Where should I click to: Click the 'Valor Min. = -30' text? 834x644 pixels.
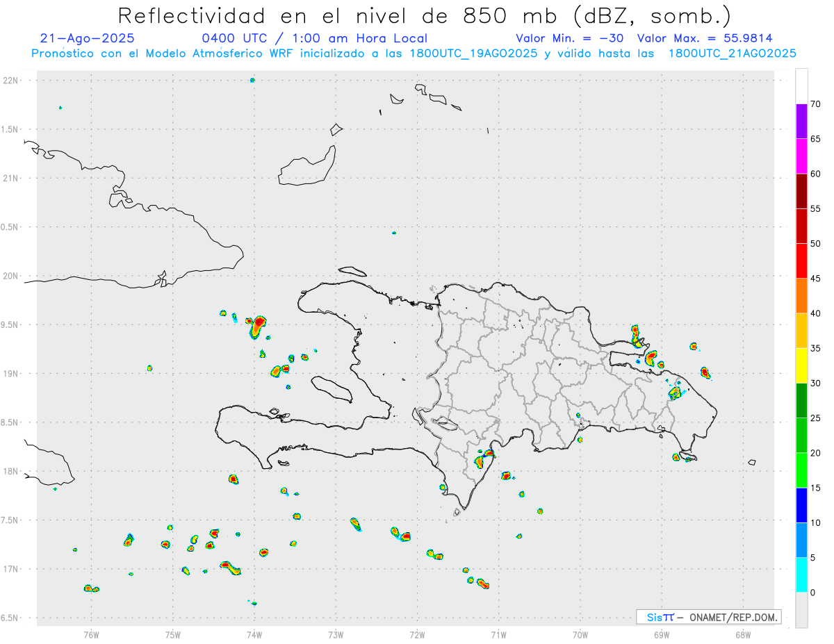(x=569, y=38)
